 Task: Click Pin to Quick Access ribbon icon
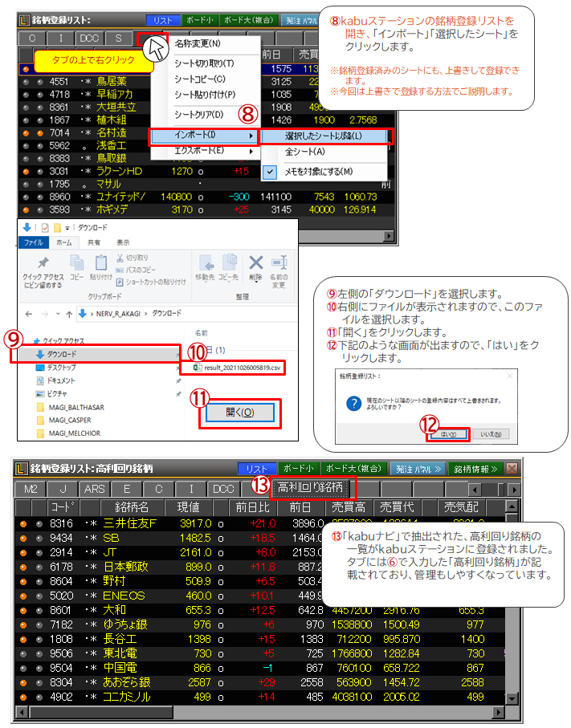pyautogui.click(x=43, y=262)
